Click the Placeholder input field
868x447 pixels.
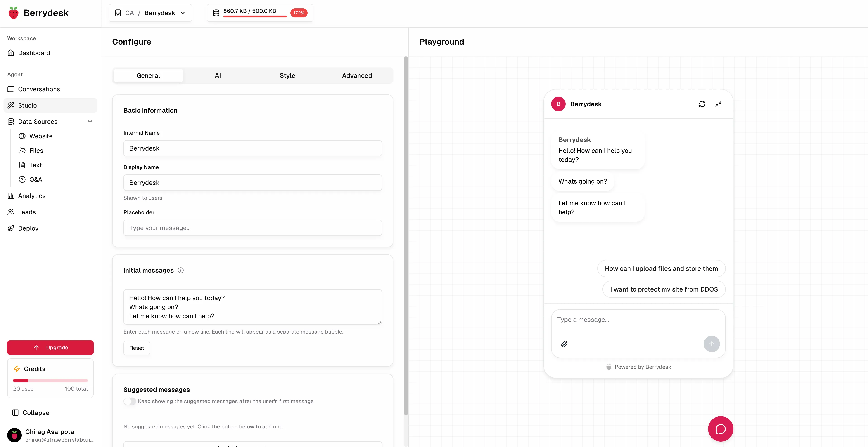tap(252, 228)
